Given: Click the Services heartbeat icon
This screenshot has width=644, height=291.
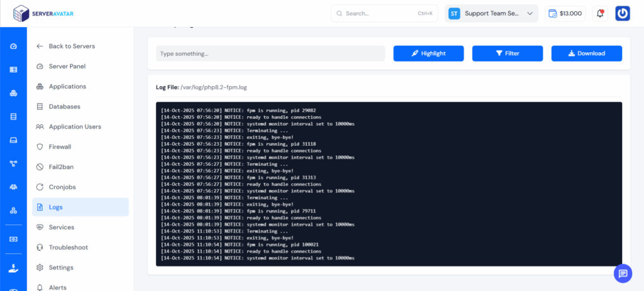Looking at the screenshot, I should 40,228.
